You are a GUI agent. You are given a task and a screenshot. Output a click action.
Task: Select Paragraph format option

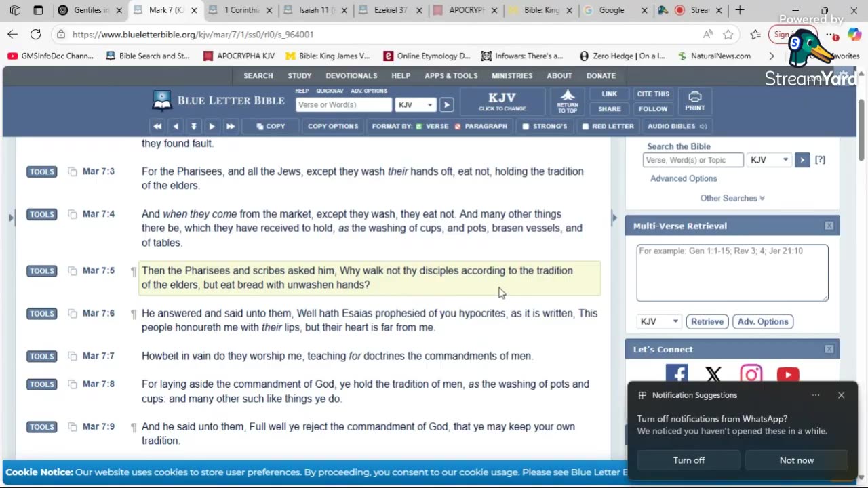click(481, 126)
